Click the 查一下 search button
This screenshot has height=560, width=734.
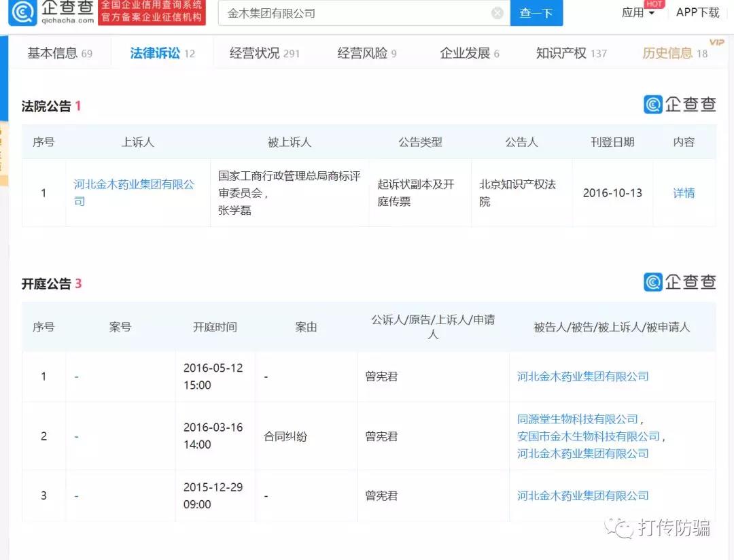click(536, 13)
